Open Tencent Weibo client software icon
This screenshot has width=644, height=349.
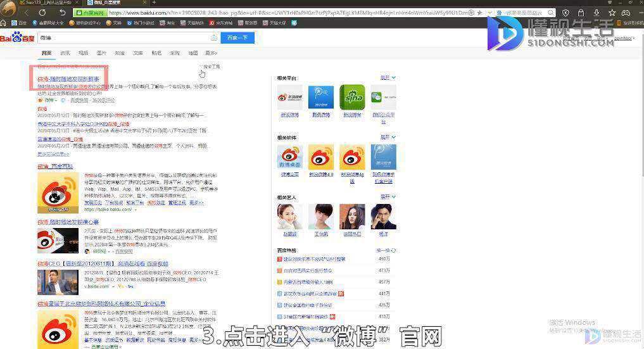[383, 156]
